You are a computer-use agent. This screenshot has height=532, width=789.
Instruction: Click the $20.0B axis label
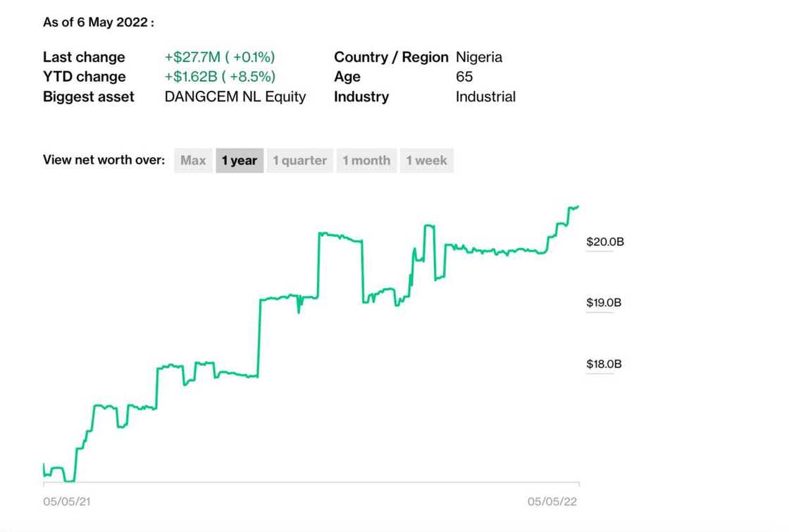(x=604, y=242)
